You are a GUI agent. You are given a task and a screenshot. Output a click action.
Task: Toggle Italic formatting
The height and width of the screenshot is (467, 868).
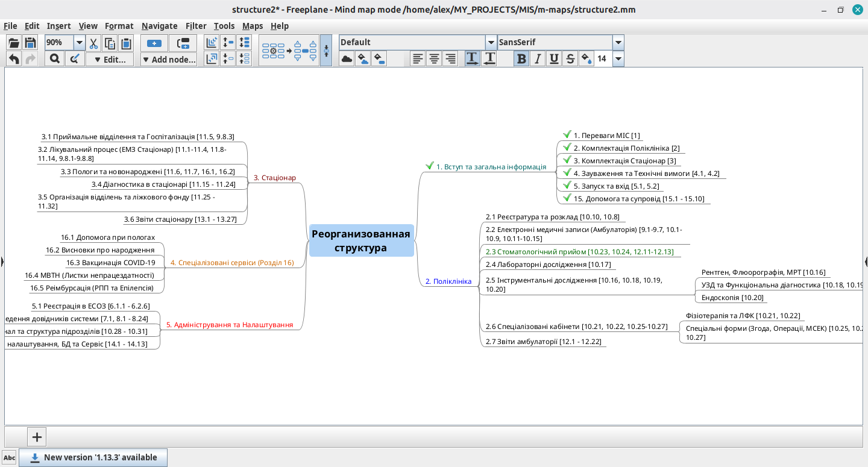coord(538,58)
